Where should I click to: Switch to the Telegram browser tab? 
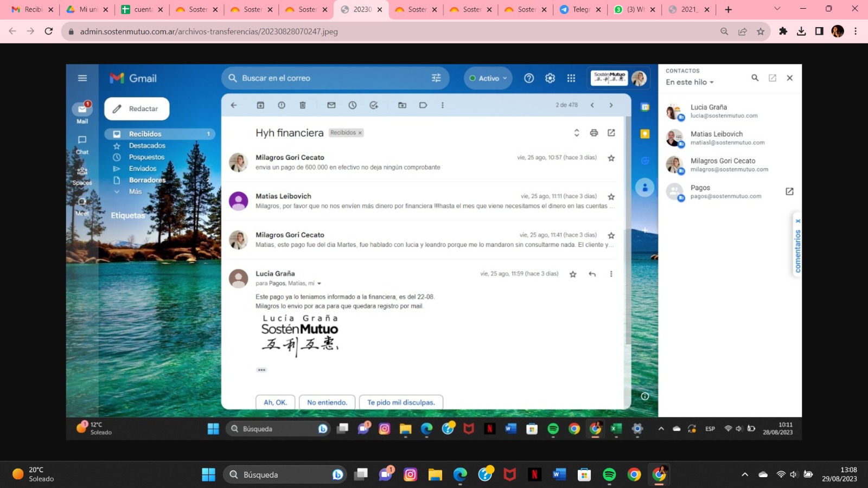580,9
